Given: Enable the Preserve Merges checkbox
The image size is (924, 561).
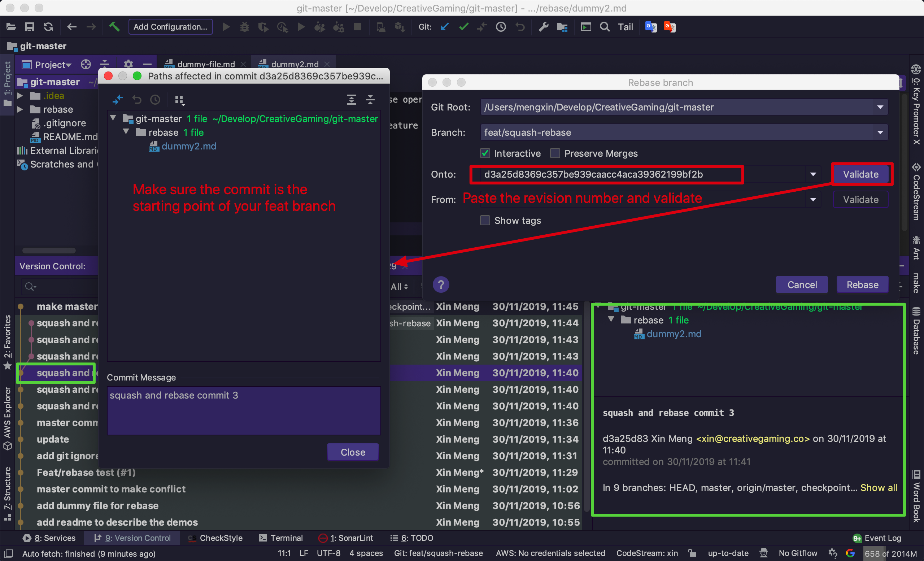Looking at the screenshot, I should click(x=555, y=153).
